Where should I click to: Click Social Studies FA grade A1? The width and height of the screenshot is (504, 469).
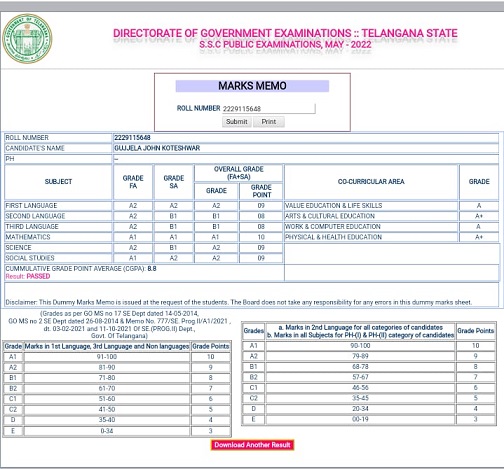pos(133,258)
